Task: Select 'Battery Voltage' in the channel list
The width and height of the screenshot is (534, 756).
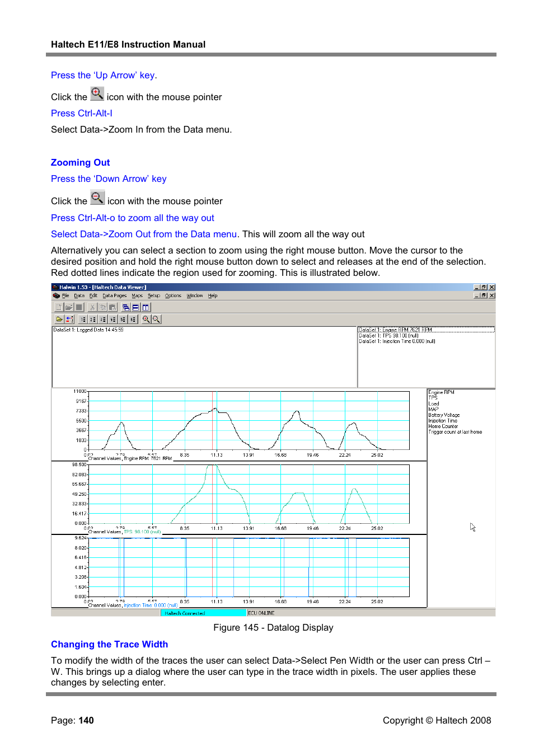Action: pyautogui.click(x=444, y=415)
